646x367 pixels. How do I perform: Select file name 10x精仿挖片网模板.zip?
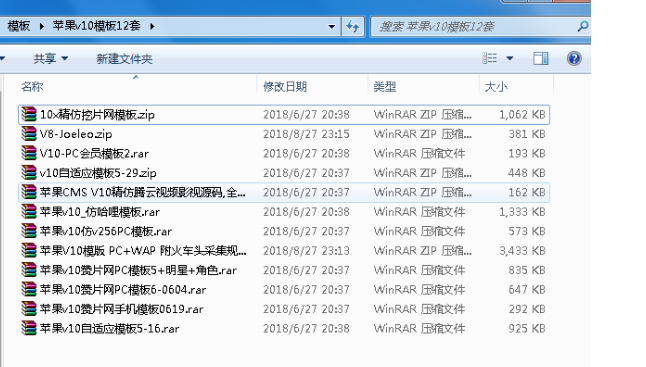coord(97,115)
